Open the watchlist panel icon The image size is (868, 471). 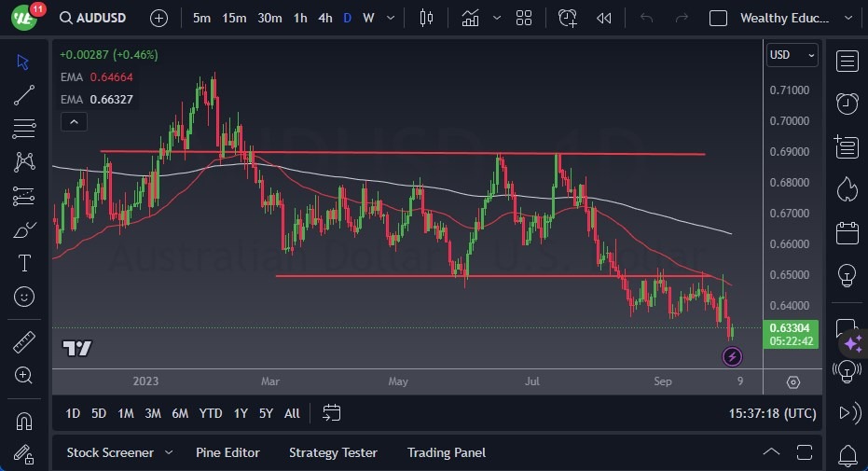[847, 62]
